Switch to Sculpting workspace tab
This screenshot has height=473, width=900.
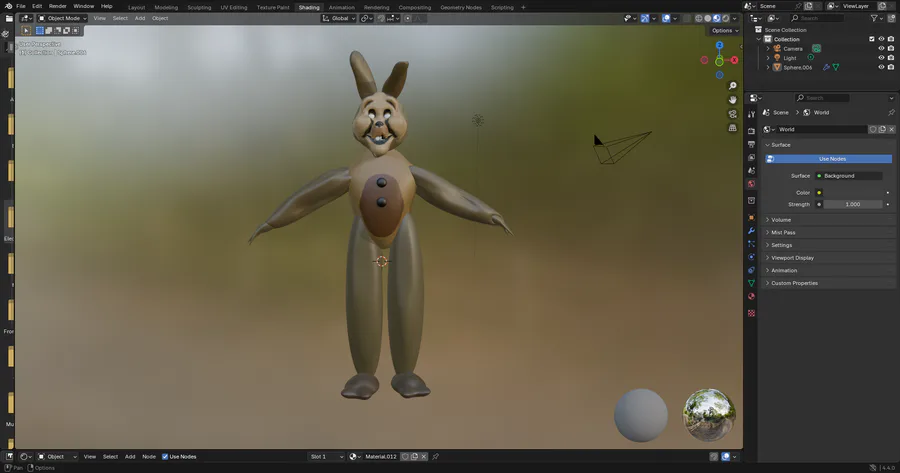click(199, 7)
